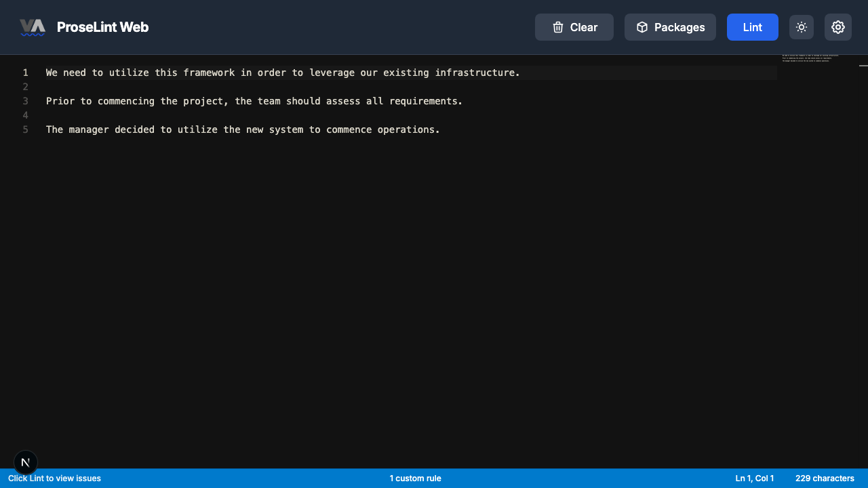
Task: Switch theme using the brightness control
Action: pos(801,27)
